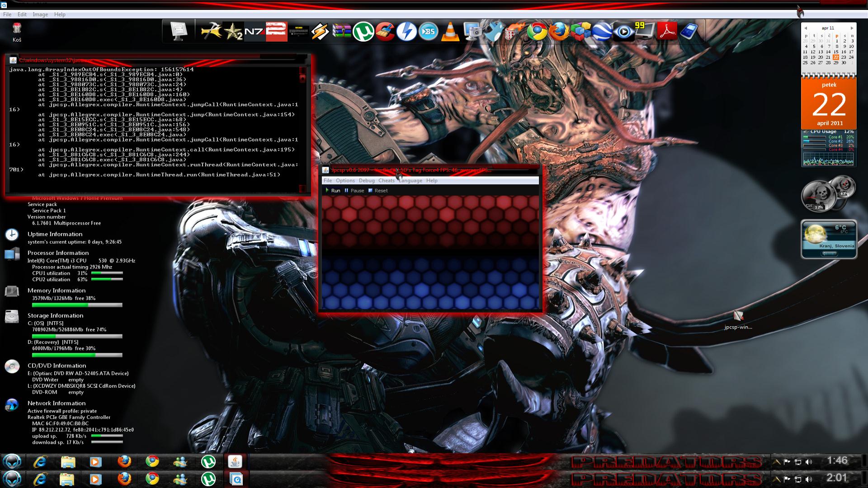
Task: Go to next month in calendar gadget
Action: (852, 28)
